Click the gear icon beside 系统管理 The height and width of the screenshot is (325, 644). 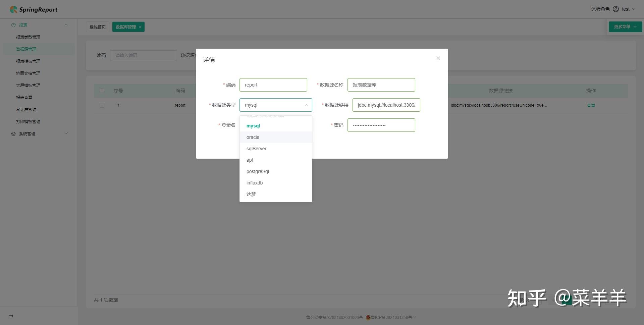pyautogui.click(x=13, y=133)
